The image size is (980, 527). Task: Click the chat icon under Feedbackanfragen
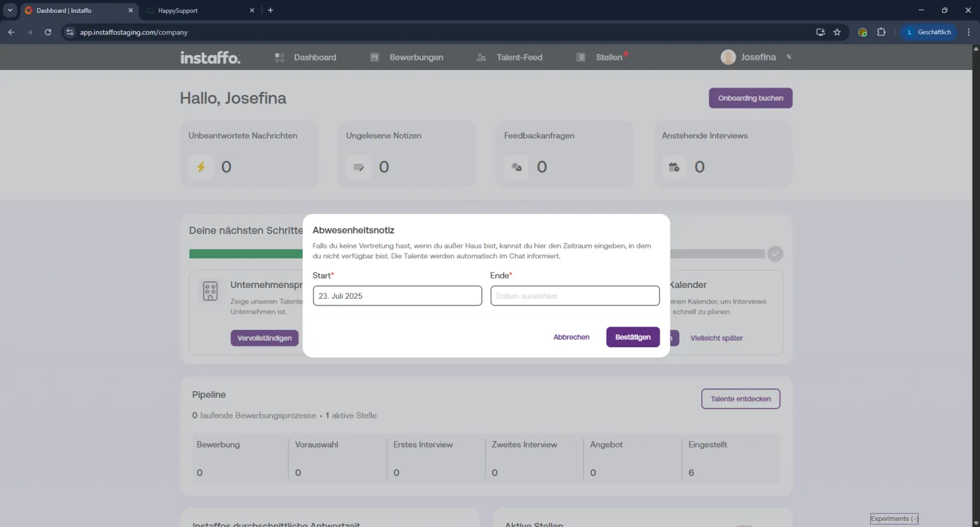click(516, 167)
